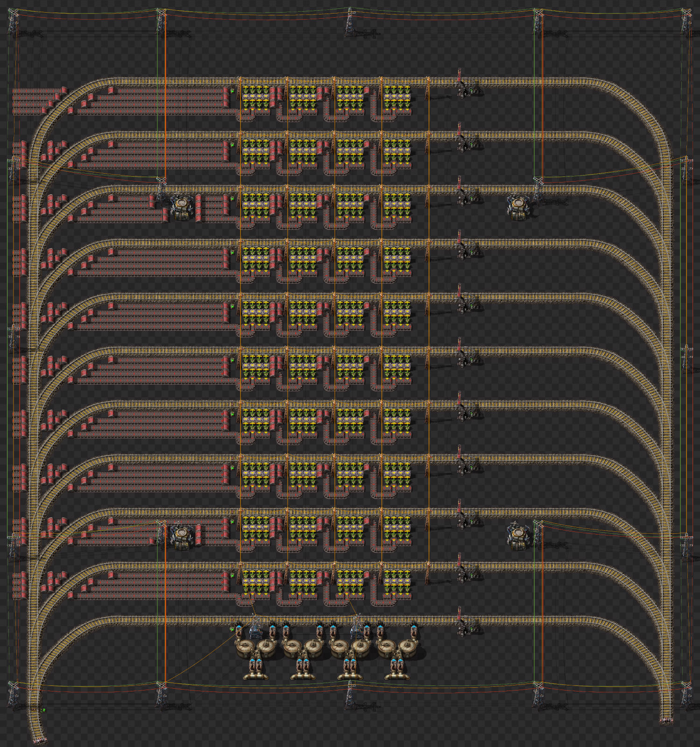Click the top-center big electric pole

pos(350,21)
